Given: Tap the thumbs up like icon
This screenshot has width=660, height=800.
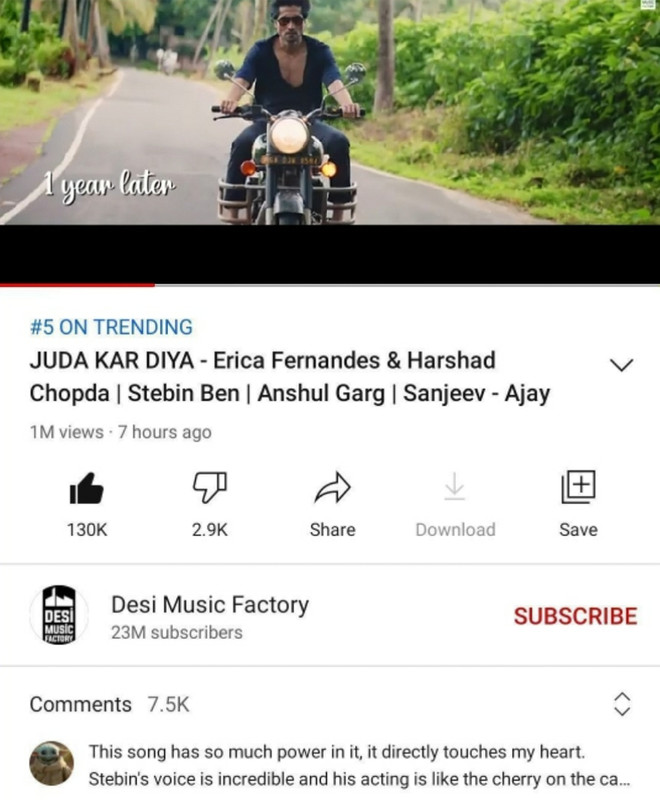Looking at the screenshot, I should coord(86,488).
